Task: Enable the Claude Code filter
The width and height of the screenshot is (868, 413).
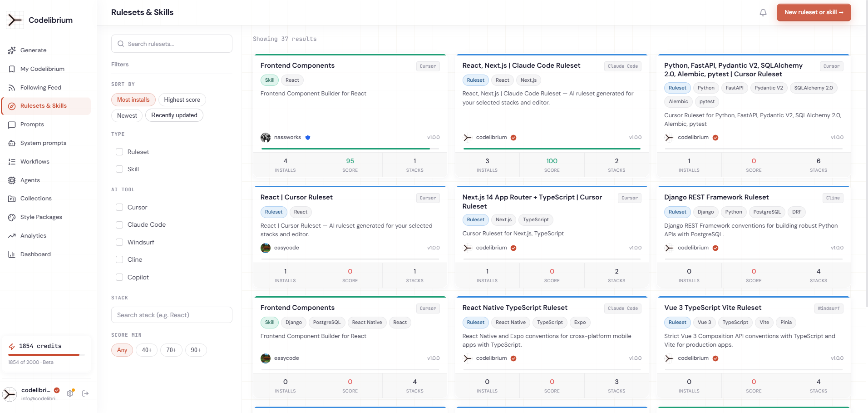Action: pos(119,225)
